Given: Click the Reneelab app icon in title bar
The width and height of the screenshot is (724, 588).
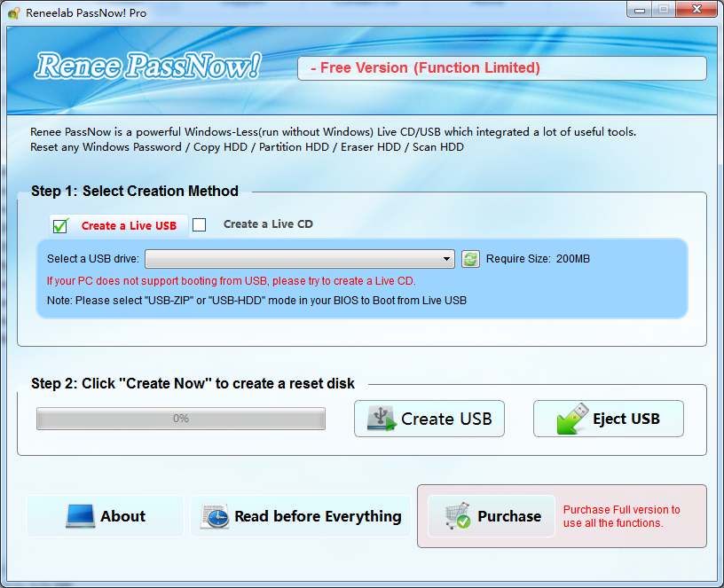Looking at the screenshot, I should click(14, 13).
